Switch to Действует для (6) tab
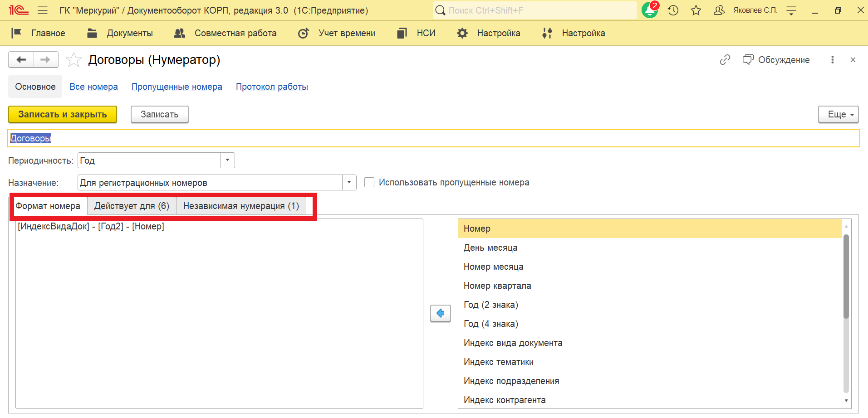The width and height of the screenshot is (868, 418). click(132, 206)
